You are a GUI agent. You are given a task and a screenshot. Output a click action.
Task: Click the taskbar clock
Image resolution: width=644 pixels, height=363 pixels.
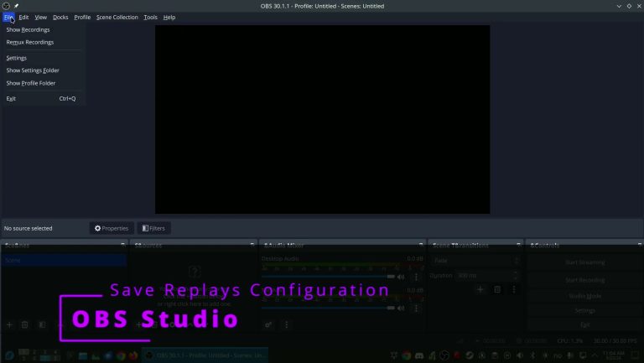pos(614,355)
